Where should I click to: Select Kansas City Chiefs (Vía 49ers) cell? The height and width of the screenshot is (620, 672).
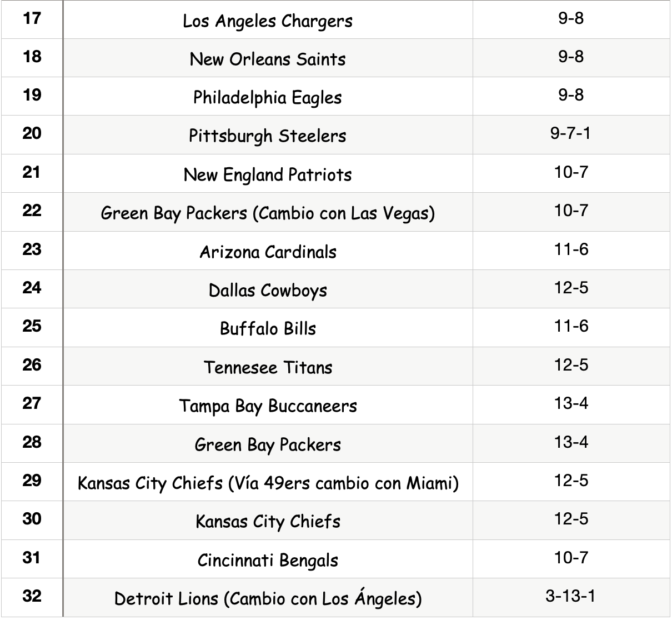pyautogui.click(x=268, y=483)
